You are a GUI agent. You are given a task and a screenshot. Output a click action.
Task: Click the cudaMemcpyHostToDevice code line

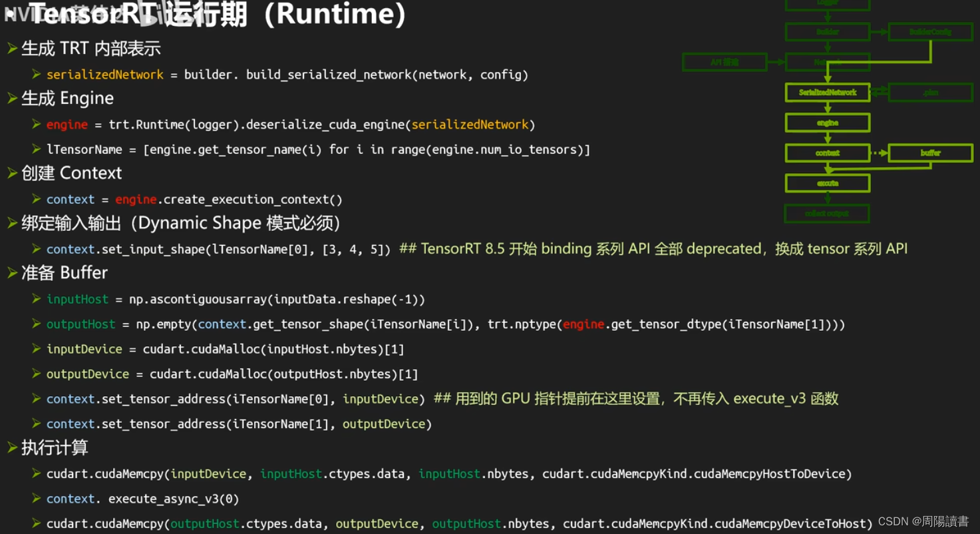(x=449, y=474)
